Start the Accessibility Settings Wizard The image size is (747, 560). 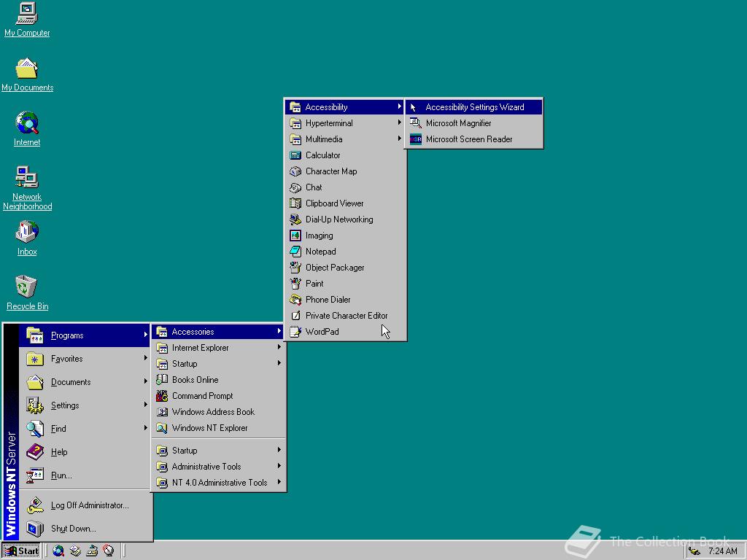[x=474, y=107]
